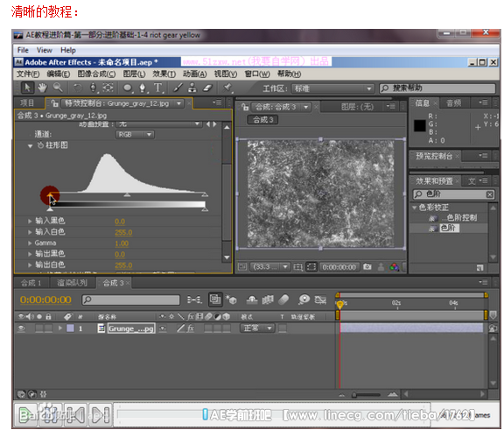Expand the Gamma property
The width and height of the screenshot is (504, 430).
(x=30, y=243)
